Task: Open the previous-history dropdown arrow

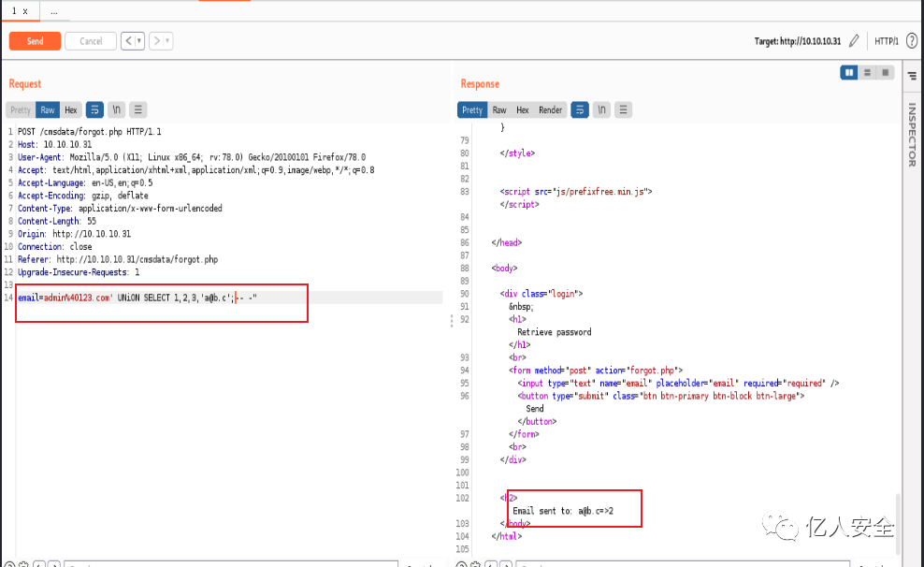Action: click(139, 40)
